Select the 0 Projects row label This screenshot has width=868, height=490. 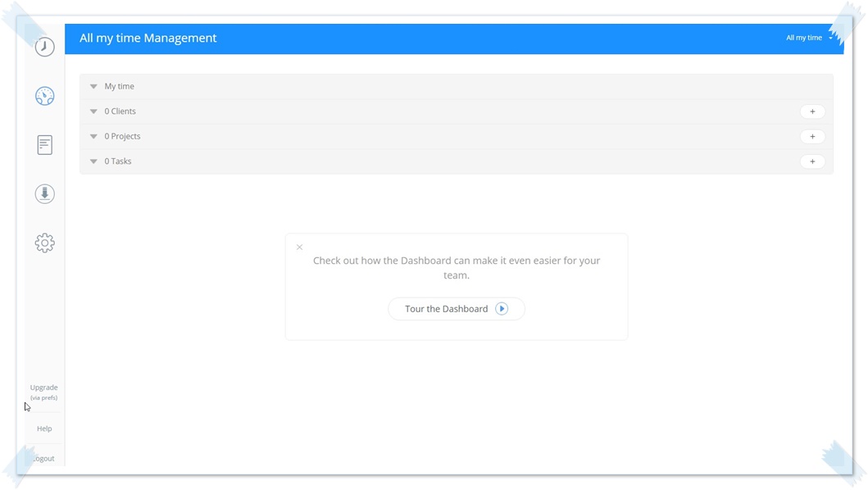click(122, 137)
